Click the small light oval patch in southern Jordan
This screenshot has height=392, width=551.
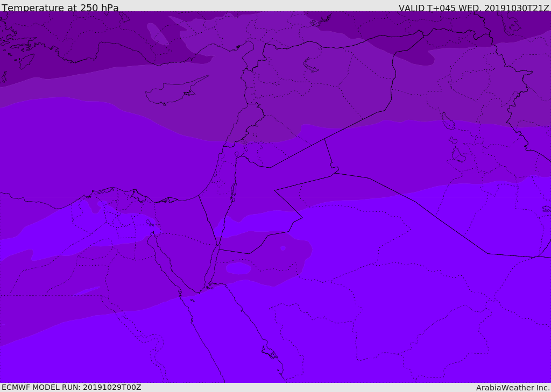(x=238, y=268)
